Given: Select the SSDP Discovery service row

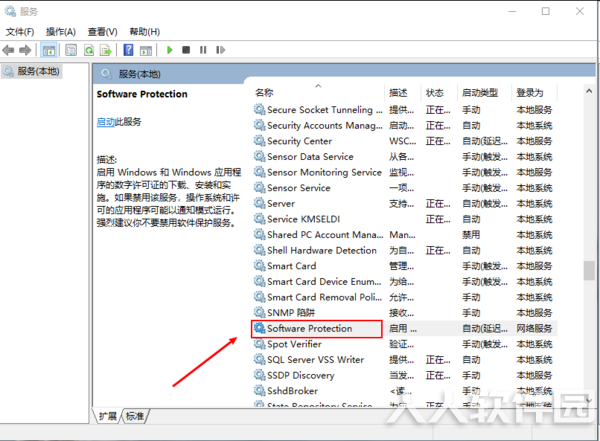Looking at the screenshot, I should (x=404, y=376).
